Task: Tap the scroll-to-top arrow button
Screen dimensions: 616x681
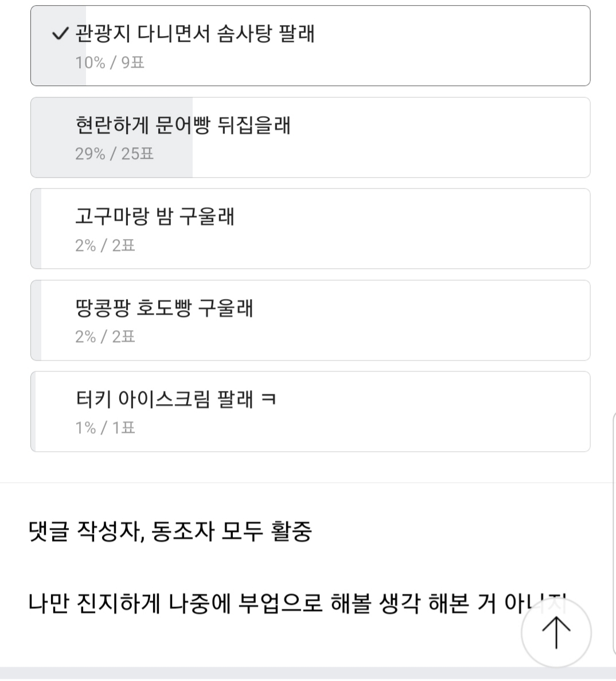Action: (x=556, y=632)
